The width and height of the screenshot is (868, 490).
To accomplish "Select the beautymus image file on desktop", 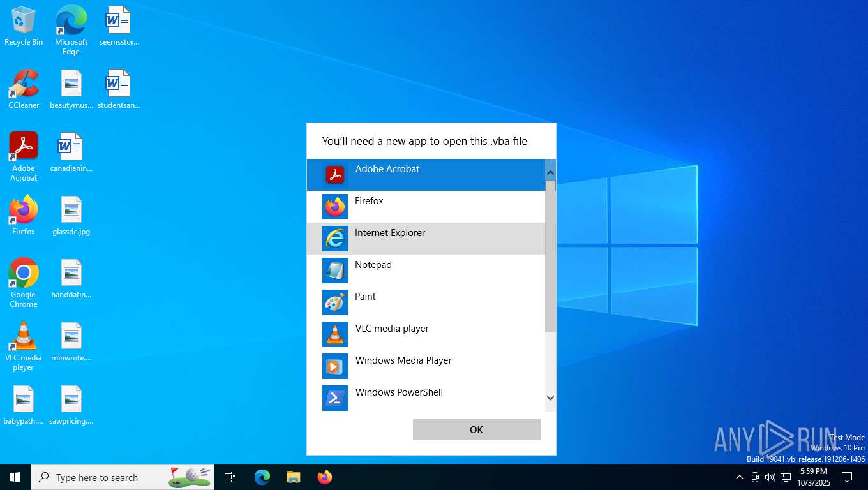I will pyautogui.click(x=71, y=89).
